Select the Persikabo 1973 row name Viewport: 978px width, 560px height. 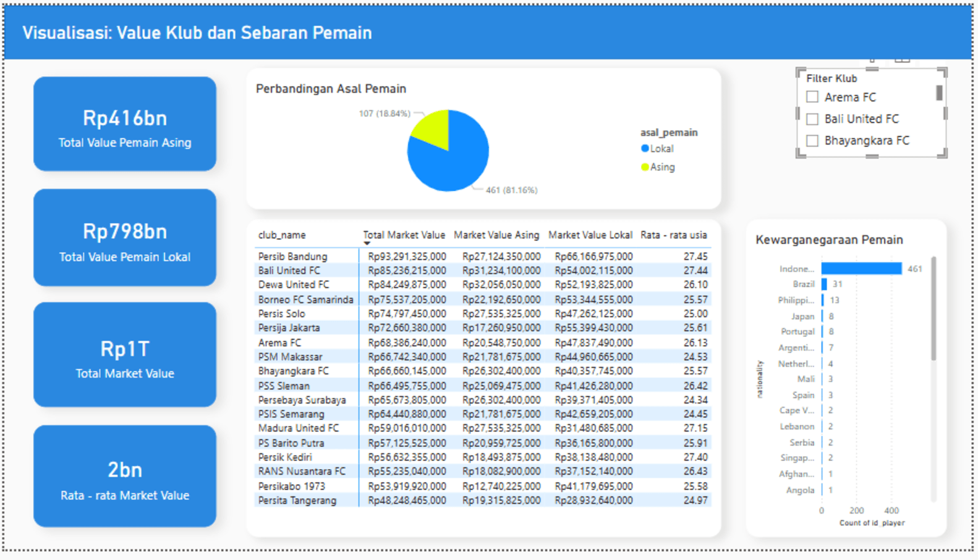(291, 486)
